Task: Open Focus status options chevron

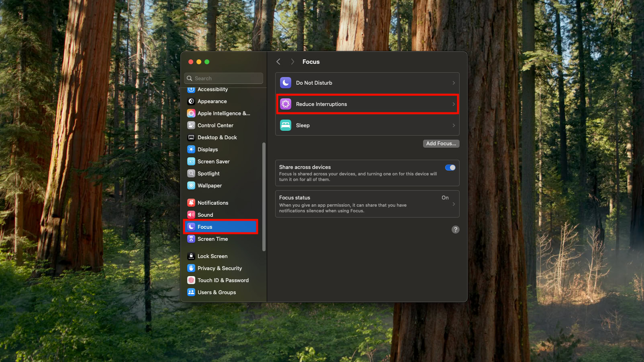Action: coord(454,204)
